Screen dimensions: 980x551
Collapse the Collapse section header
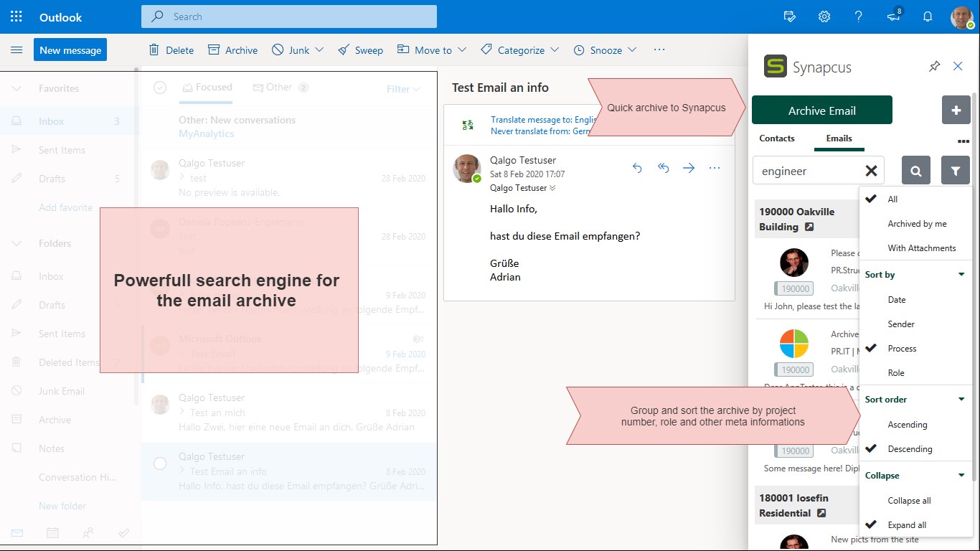pyautogui.click(x=961, y=476)
